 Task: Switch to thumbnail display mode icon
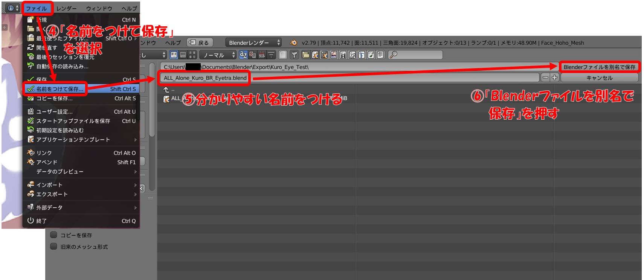[x=192, y=55]
